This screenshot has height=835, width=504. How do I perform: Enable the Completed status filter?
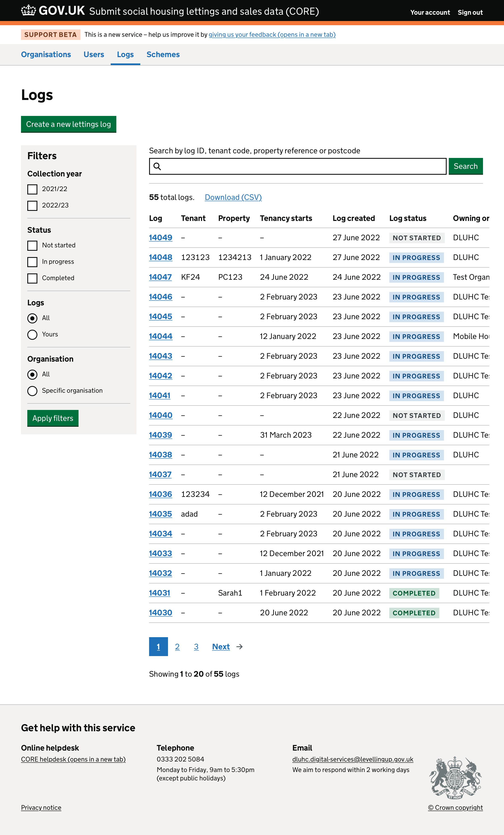(32, 278)
